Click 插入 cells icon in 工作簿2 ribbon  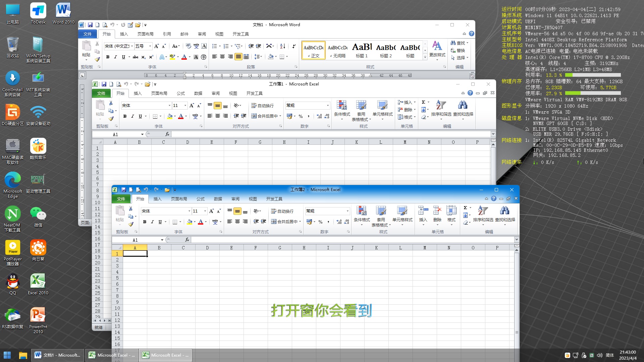[x=423, y=215]
